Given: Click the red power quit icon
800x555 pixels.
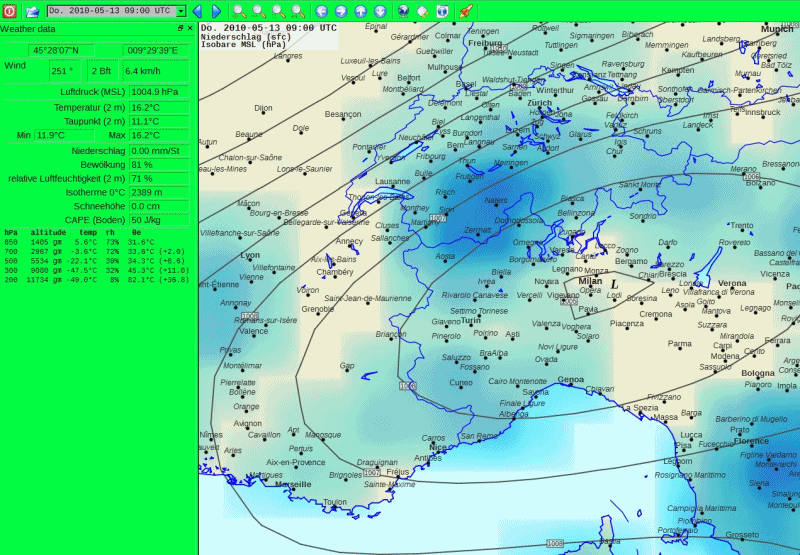Looking at the screenshot, I should (10, 11).
